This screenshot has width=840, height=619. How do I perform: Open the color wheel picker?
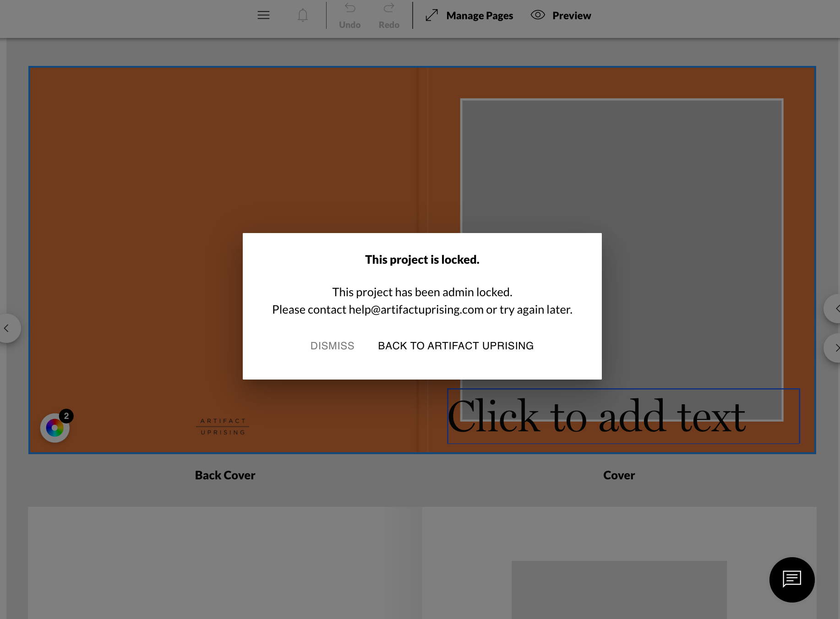55,428
